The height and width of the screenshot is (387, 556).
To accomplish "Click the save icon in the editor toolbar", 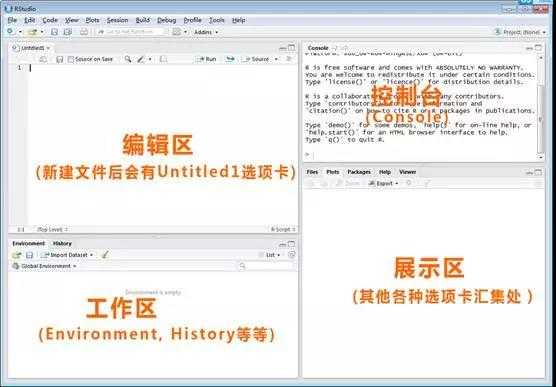I will pos(60,59).
